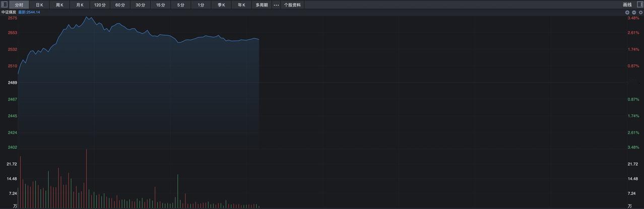Viewport: 644px width, 209px height.
Task: Open chart settings gear icon
Action: (x=640, y=12)
